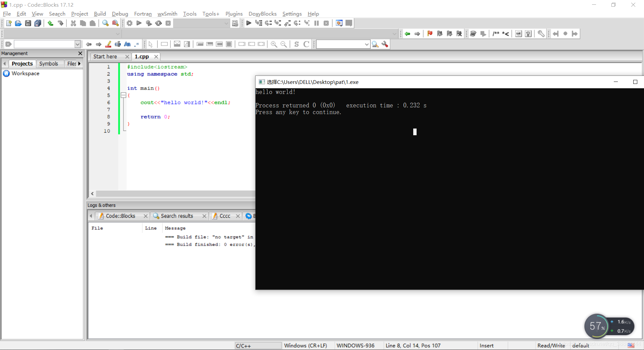Close the 1.cpp editor tab
The height and width of the screenshot is (350, 644).
156,57
